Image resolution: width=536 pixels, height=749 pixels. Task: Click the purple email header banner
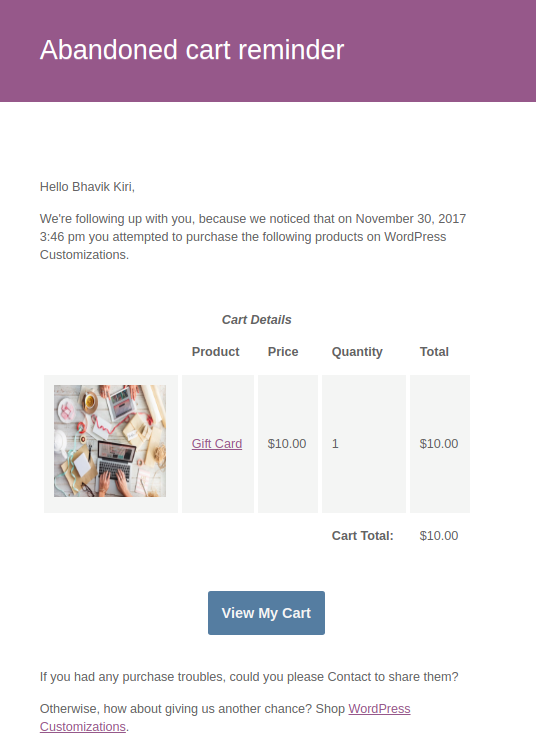click(x=268, y=51)
